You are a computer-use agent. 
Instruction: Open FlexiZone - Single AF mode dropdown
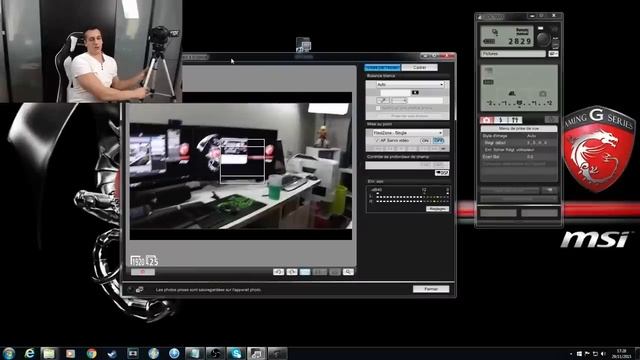coord(407,133)
